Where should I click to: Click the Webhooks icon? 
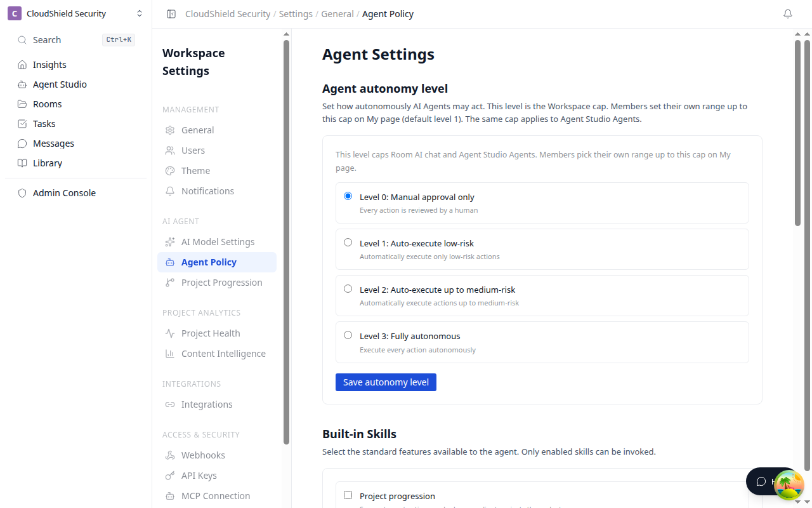pos(170,455)
